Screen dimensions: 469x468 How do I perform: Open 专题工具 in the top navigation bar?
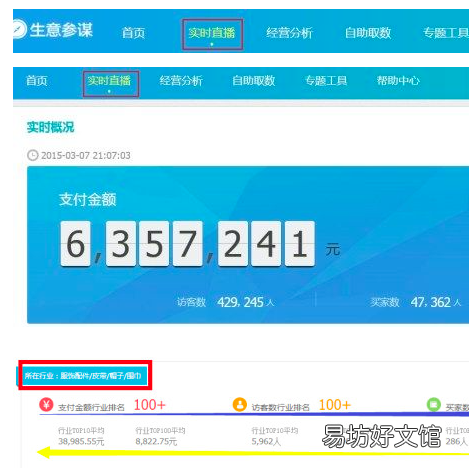446,33
